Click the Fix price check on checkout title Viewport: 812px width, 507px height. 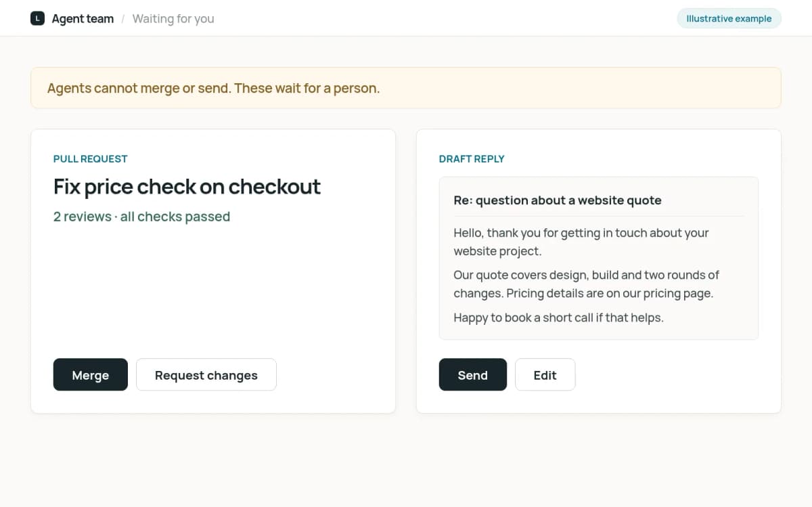point(187,186)
